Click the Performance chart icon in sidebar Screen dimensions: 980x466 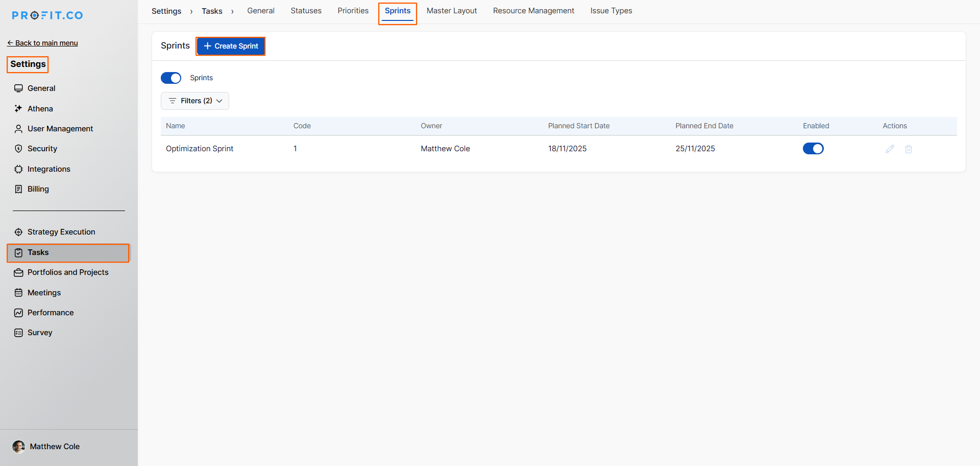(18, 313)
